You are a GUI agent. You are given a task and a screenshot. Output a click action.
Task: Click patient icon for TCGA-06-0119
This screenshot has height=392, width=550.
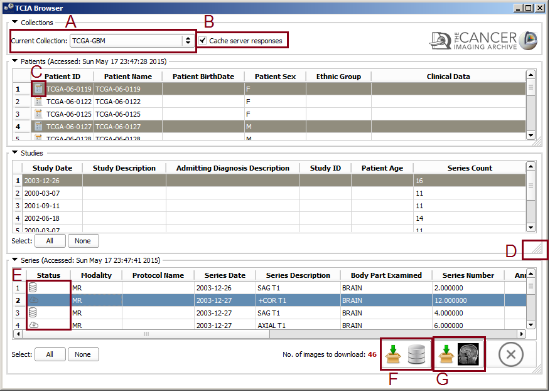(x=38, y=89)
